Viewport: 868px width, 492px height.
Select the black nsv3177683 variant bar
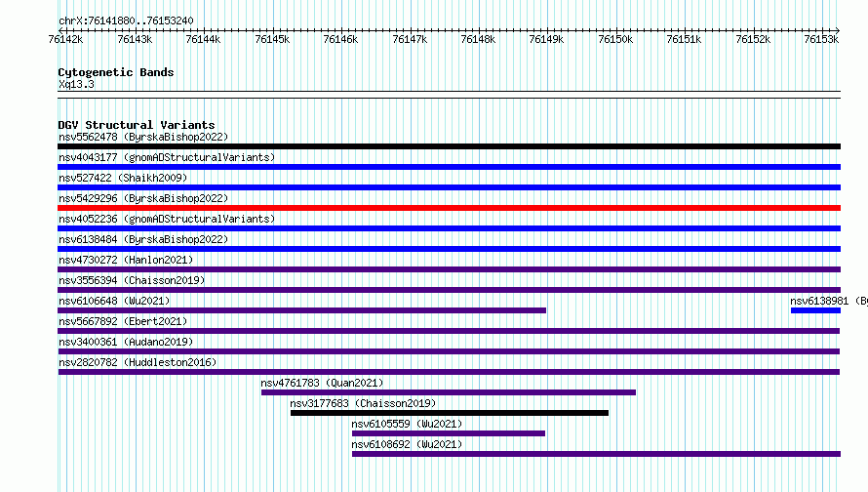point(450,413)
